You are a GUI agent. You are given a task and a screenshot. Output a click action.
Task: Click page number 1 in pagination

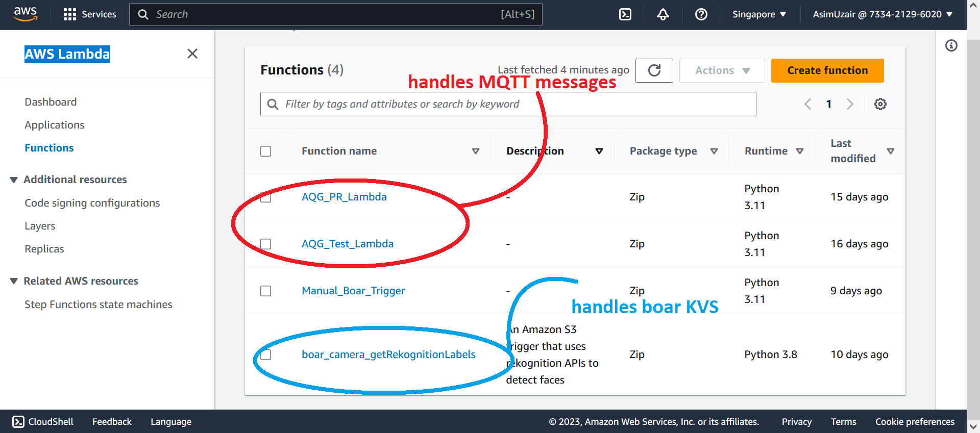829,104
